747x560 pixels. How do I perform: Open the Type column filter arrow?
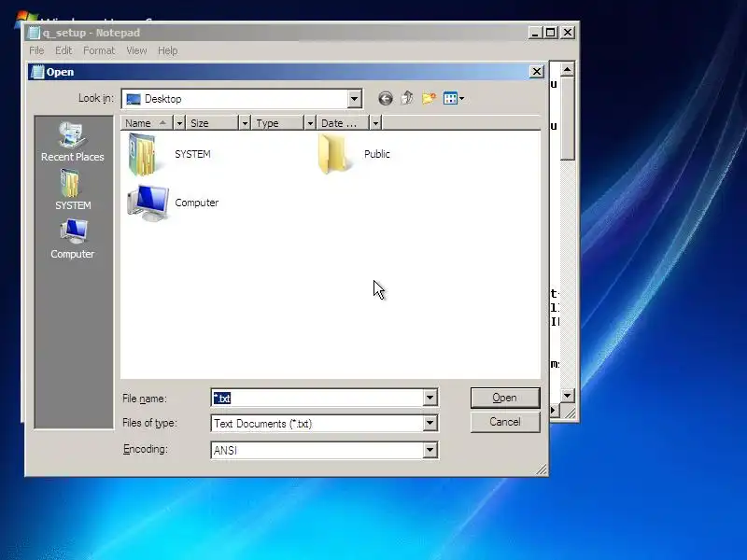[310, 123]
